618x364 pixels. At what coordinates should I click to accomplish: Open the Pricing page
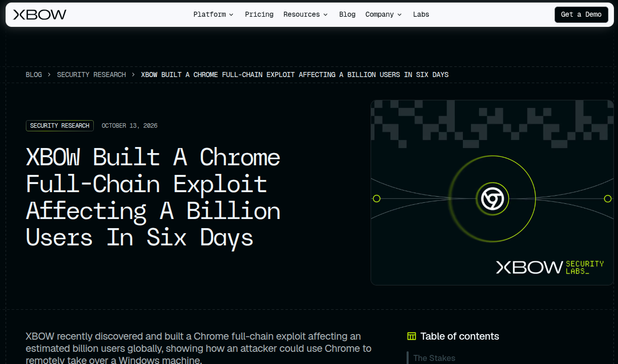point(259,15)
